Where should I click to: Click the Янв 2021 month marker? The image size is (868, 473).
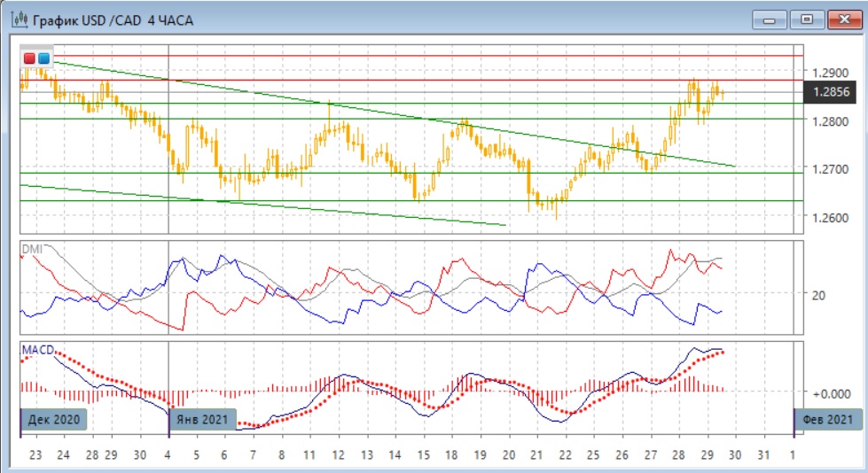(x=203, y=419)
